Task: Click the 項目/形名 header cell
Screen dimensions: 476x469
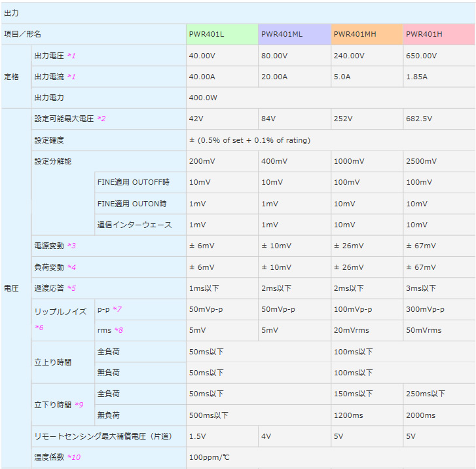Action: click(94, 34)
